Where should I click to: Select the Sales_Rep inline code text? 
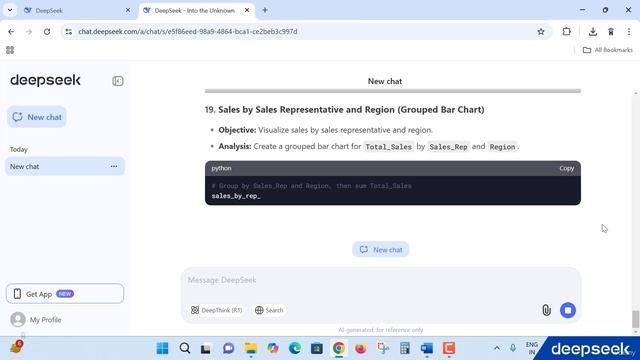click(448, 147)
